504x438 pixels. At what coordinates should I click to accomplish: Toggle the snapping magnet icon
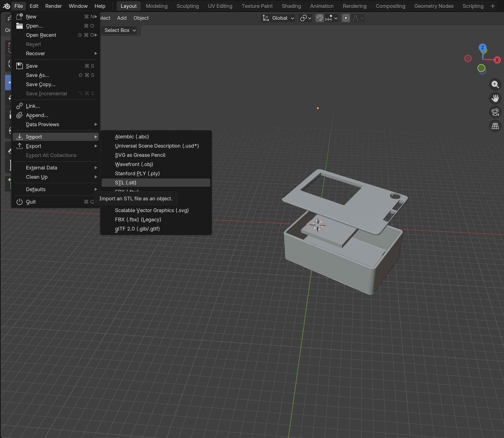319,18
